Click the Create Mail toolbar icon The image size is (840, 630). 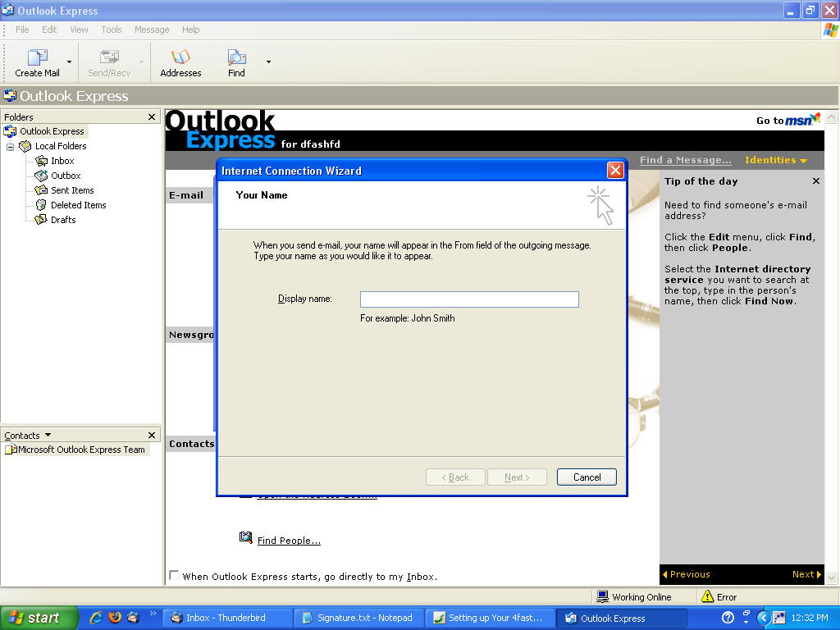(37, 57)
